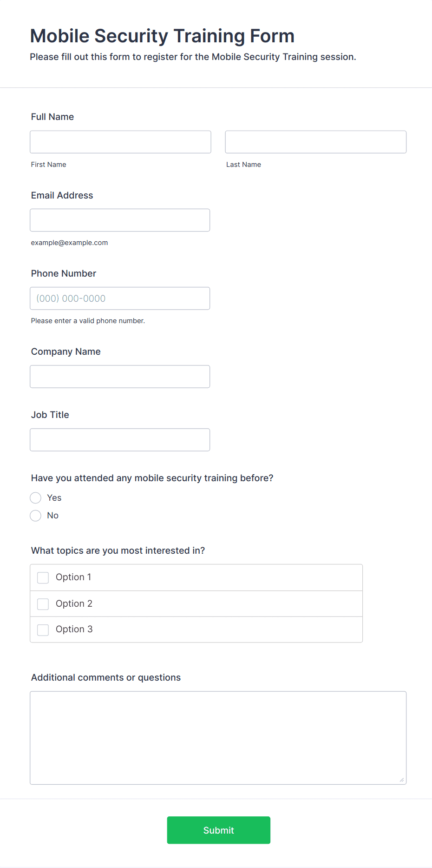This screenshot has height=868, width=432.
Task: Click the Phone Number input field
Action: [x=120, y=298]
